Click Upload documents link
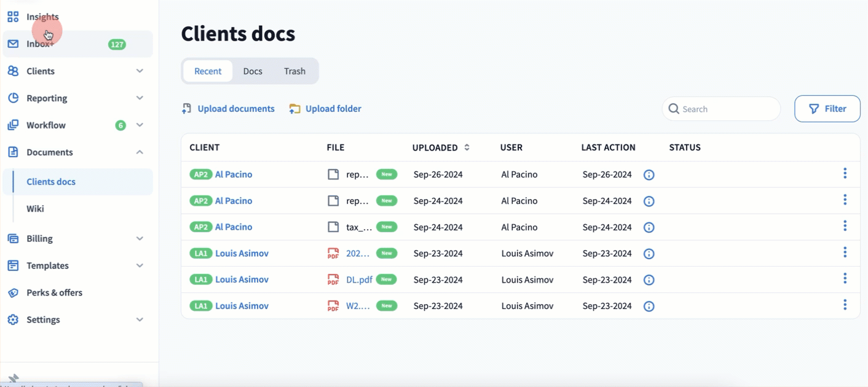 (x=235, y=109)
